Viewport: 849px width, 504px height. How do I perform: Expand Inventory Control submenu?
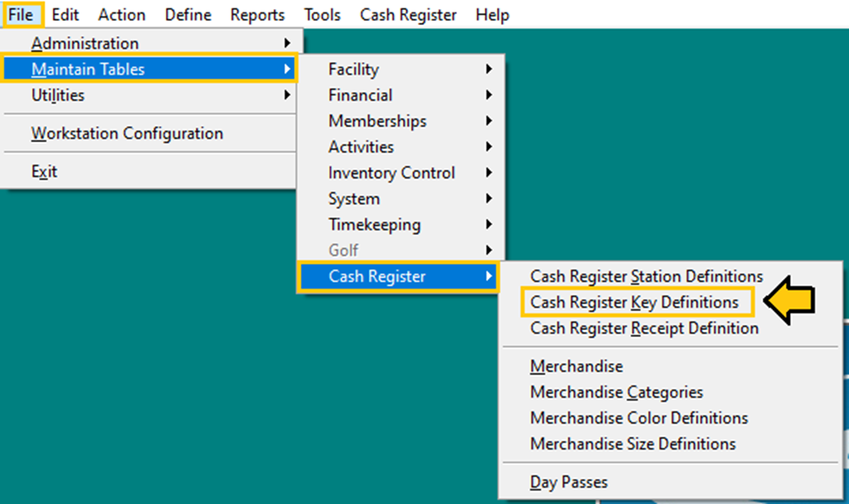tap(392, 173)
